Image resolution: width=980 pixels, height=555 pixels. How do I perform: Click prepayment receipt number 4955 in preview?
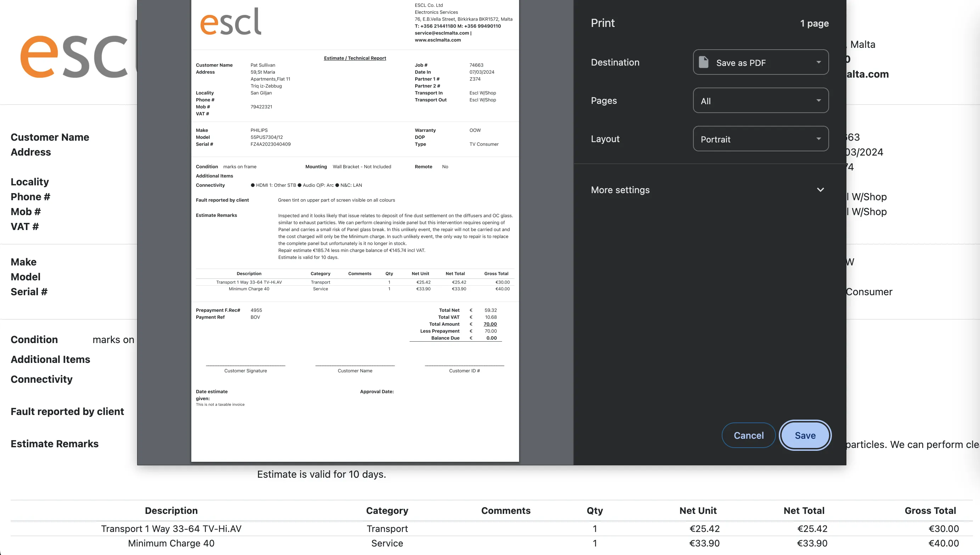coord(256,310)
